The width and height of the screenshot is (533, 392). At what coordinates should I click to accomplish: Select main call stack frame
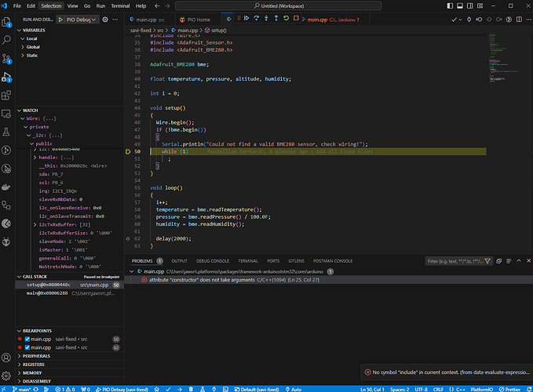pyautogui.click(x=70, y=293)
